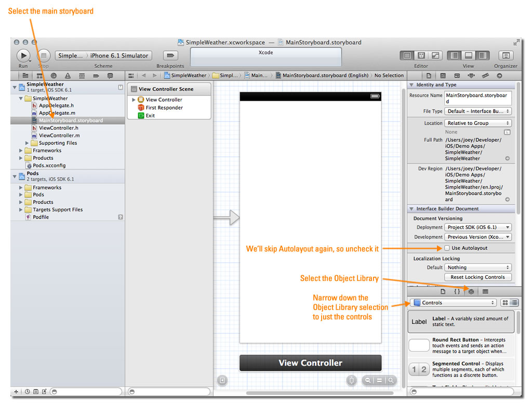Open the Localization Locking Default dropdown
Viewport: 532px width, 403px height.
click(478, 267)
